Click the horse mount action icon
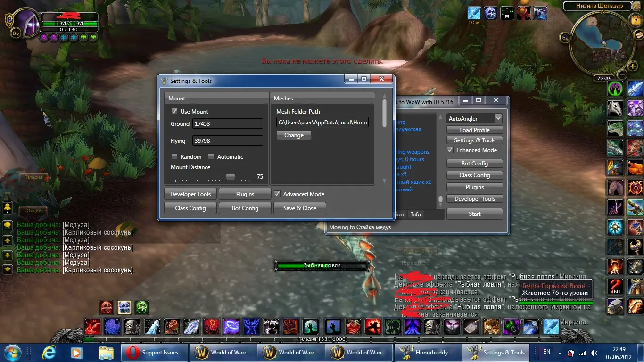The height and width of the screenshot is (362, 644). point(615,189)
